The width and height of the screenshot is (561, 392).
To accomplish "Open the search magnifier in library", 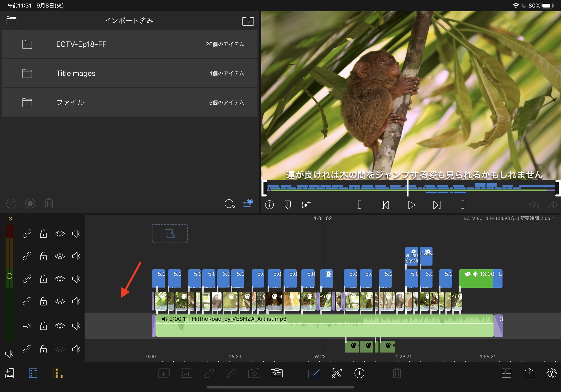I will tap(230, 204).
